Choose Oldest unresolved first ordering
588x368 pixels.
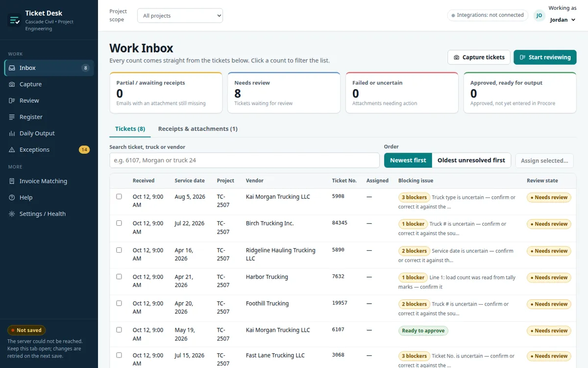click(x=471, y=160)
